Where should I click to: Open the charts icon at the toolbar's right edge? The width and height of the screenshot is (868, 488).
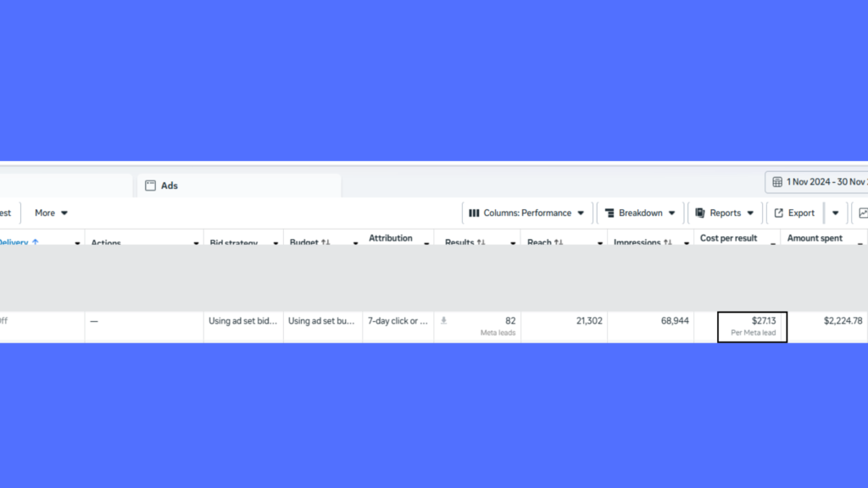coord(862,213)
